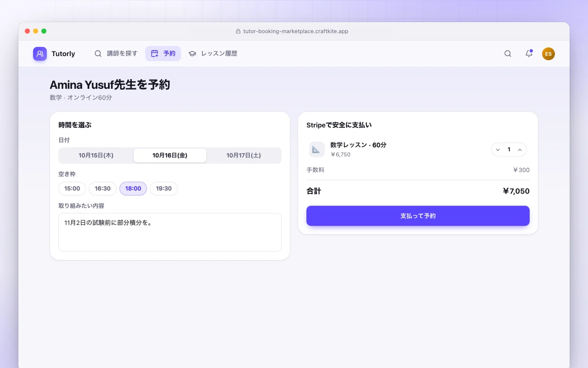Click the Stripeで安全に支払い heading
This screenshot has height=368, width=588.
pyautogui.click(x=339, y=125)
